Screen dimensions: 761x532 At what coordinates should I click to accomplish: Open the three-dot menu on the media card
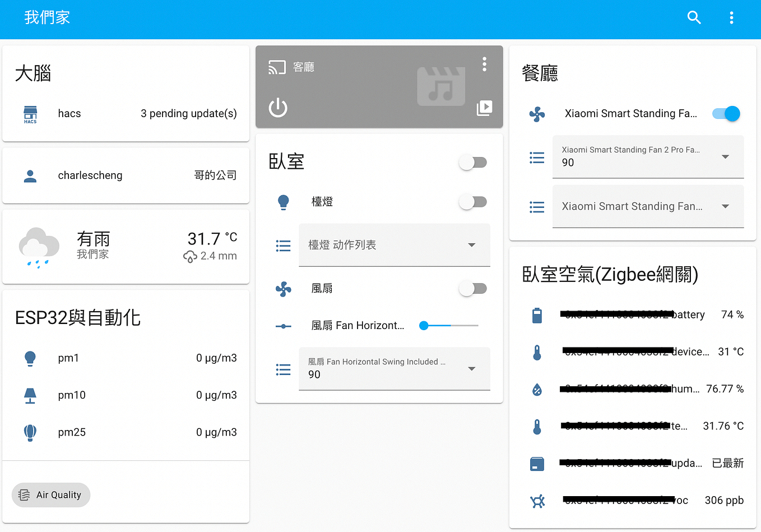click(x=484, y=64)
